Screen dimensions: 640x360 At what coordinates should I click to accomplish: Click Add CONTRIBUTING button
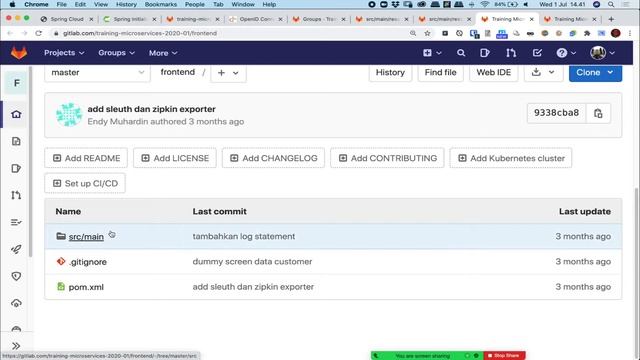pos(387,158)
